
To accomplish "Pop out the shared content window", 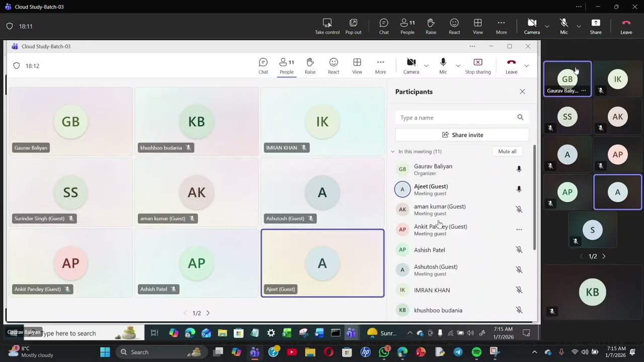I will tap(353, 26).
